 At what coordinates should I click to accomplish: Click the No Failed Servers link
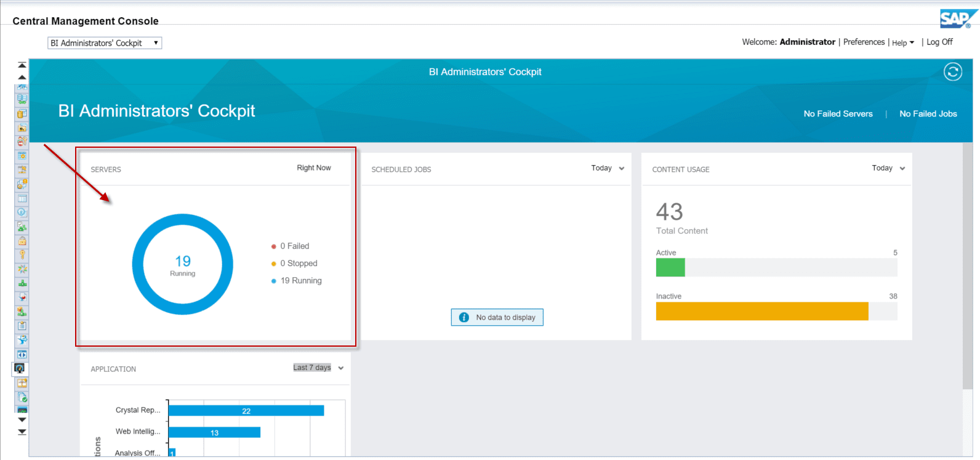838,114
